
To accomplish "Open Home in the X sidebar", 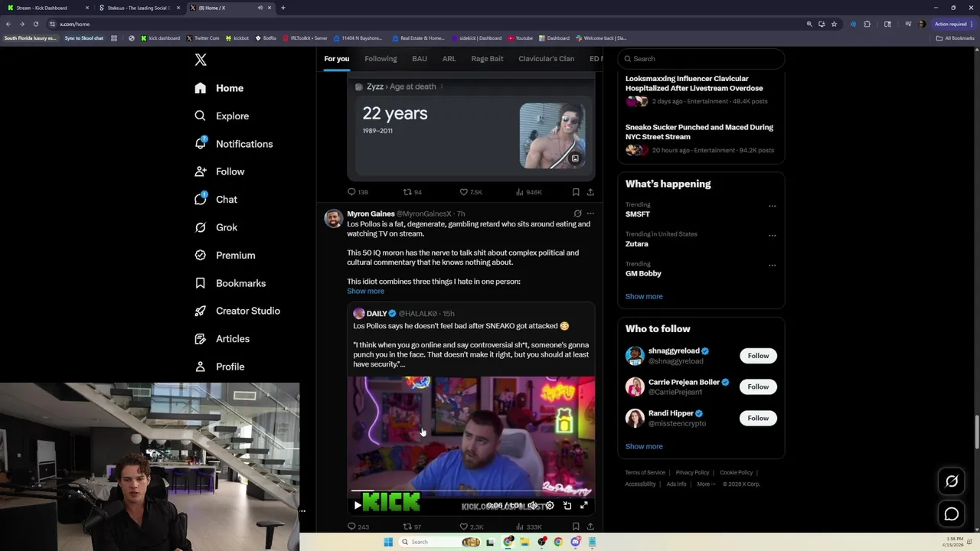I will [219, 88].
